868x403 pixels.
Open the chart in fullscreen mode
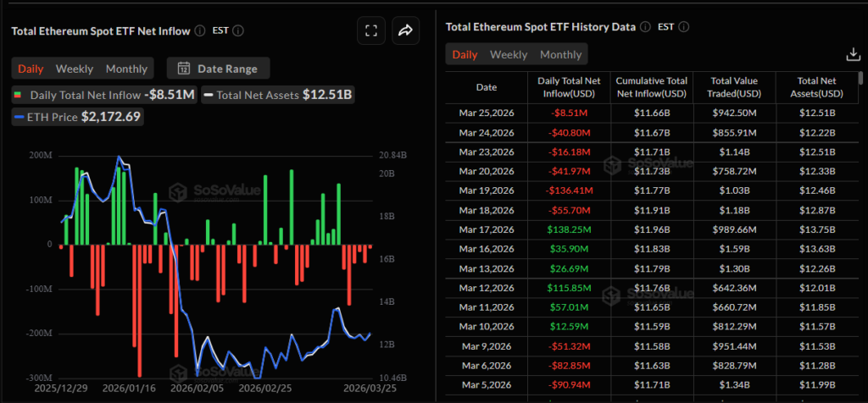tap(370, 31)
